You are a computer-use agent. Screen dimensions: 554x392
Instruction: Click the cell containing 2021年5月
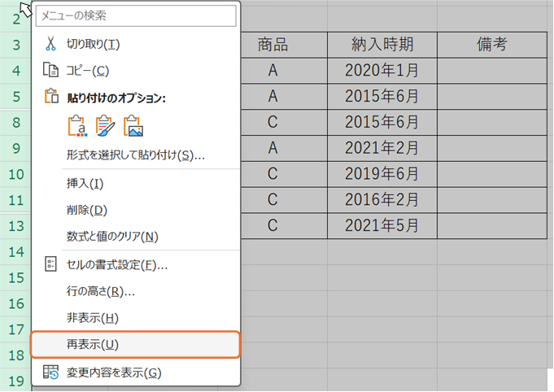(x=382, y=225)
